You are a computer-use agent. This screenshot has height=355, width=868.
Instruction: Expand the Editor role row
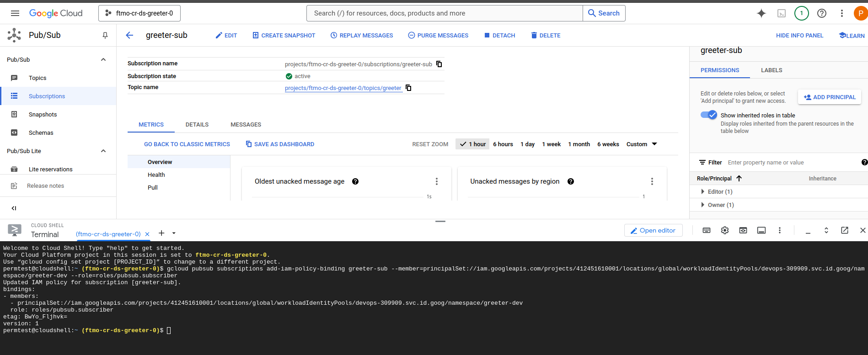point(703,191)
